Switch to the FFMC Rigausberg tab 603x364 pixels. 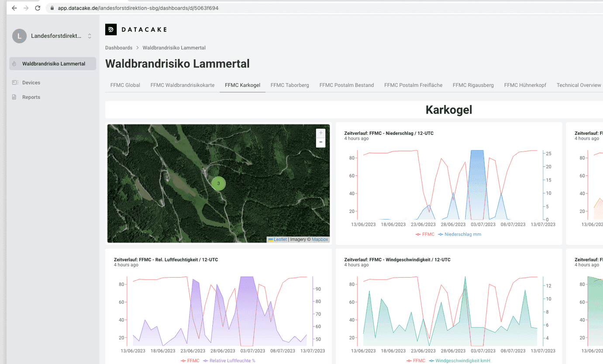click(473, 85)
